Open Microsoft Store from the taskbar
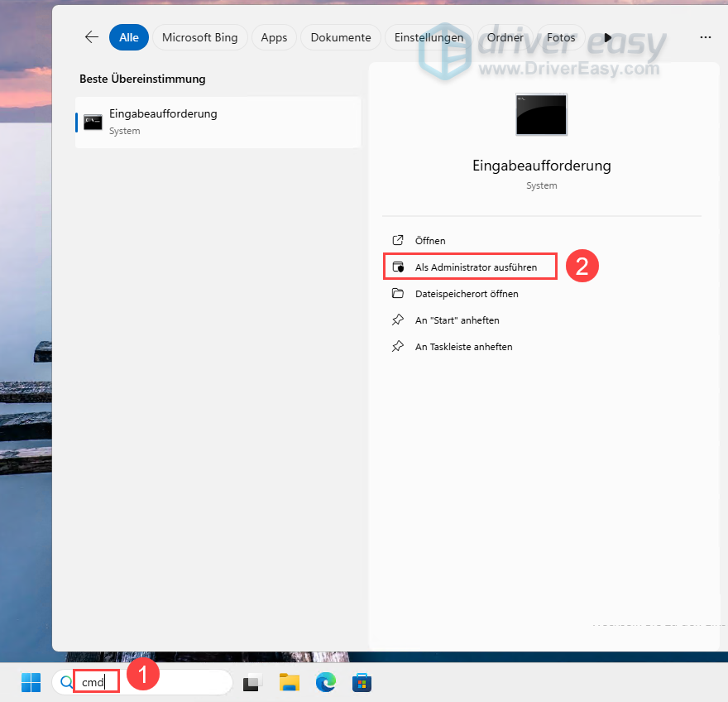This screenshot has height=702, width=728. pos(362,682)
